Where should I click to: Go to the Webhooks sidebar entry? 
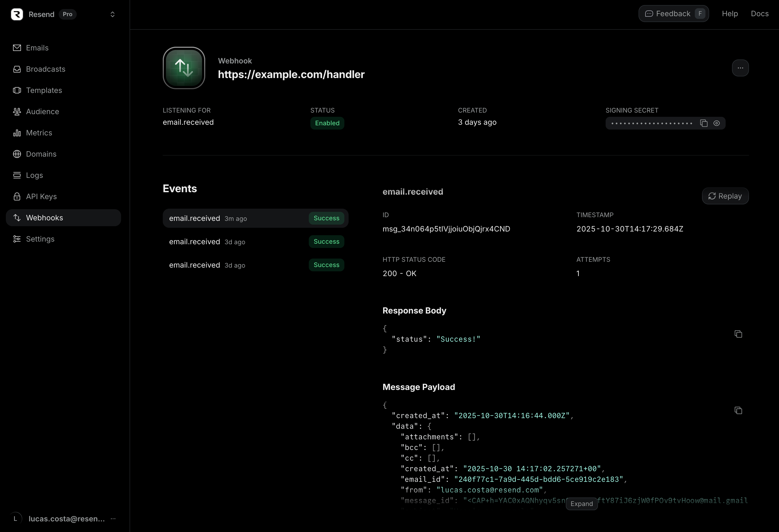(45, 218)
